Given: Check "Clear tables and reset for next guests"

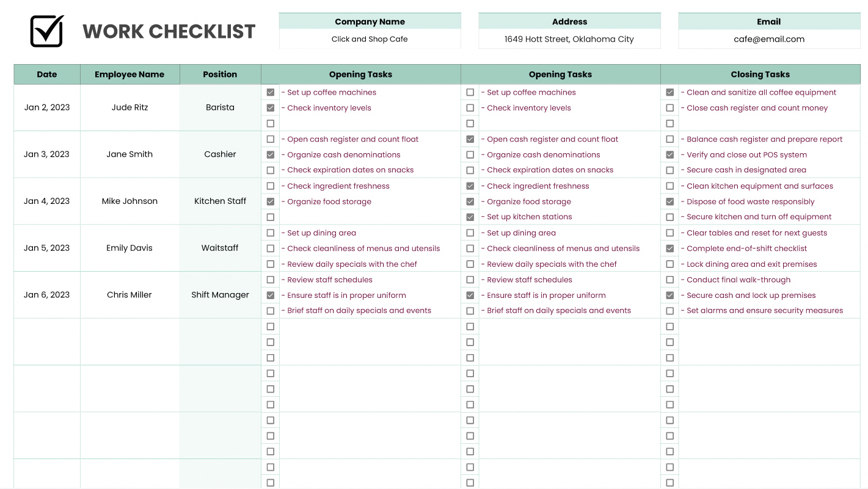Looking at the screenshot, I should click(x=670, y=233).
